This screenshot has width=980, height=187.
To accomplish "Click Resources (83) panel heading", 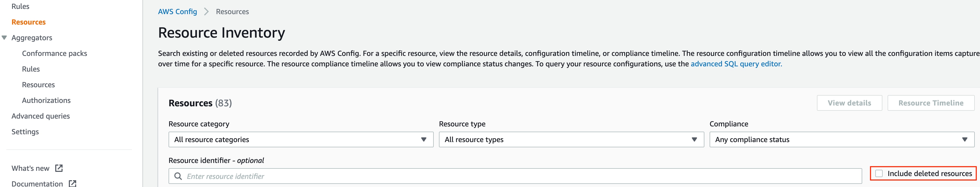I will [200, 103].
